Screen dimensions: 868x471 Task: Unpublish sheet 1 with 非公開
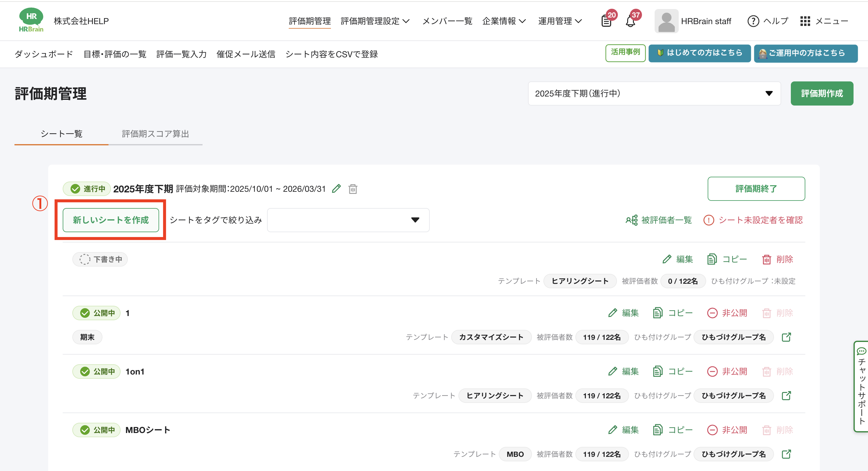727,313
